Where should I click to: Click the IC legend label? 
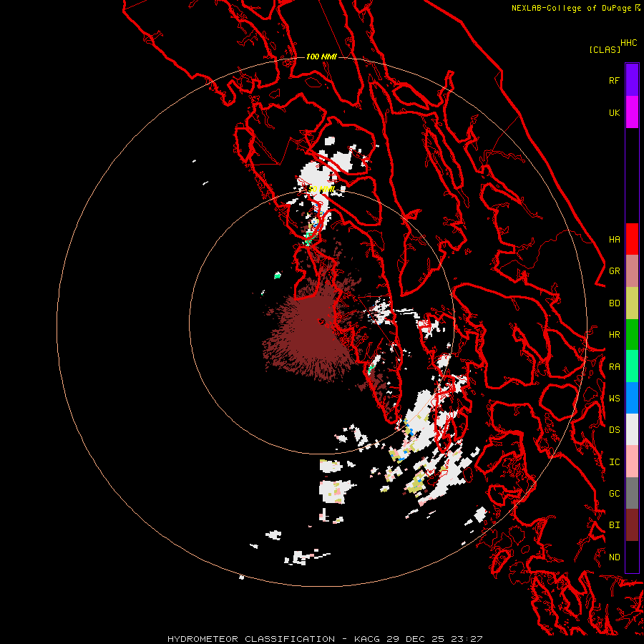pyautogui.click(x=614, y=462)
